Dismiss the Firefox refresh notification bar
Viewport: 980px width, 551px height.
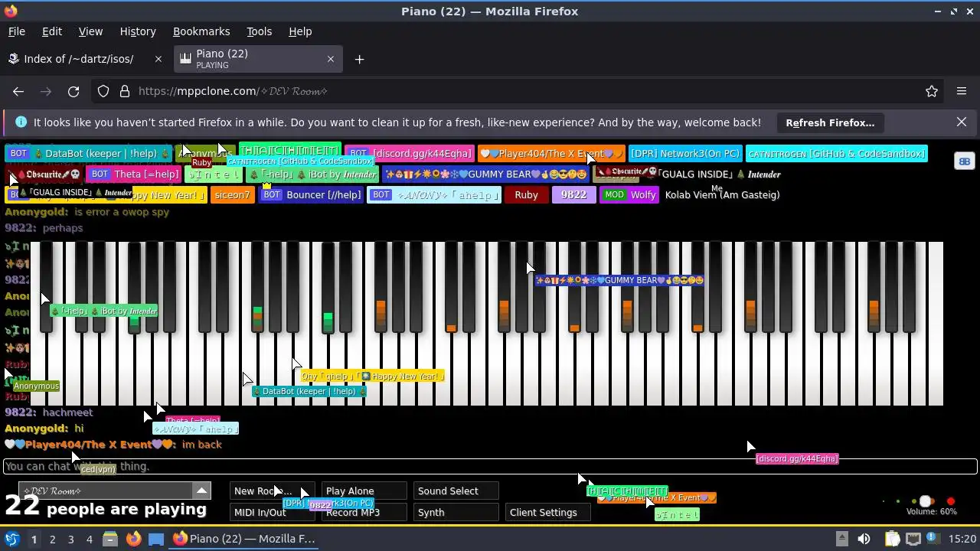tap(962, 122)
